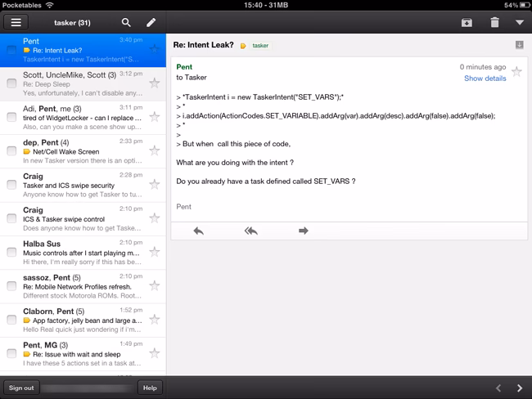
Task: Click the search magnifier icon
Action: (x=126, y=22)
